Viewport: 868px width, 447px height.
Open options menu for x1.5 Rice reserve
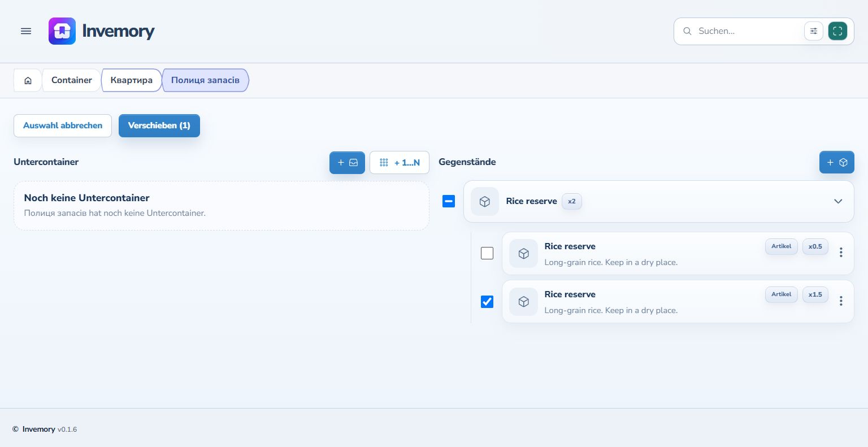(x=841, y=301)
